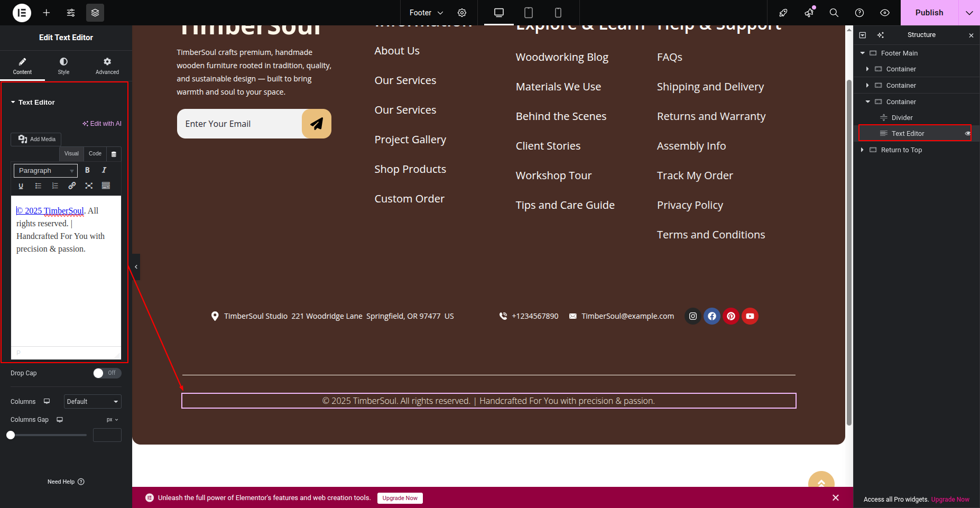Open the Advanced tab

point(107,66)
